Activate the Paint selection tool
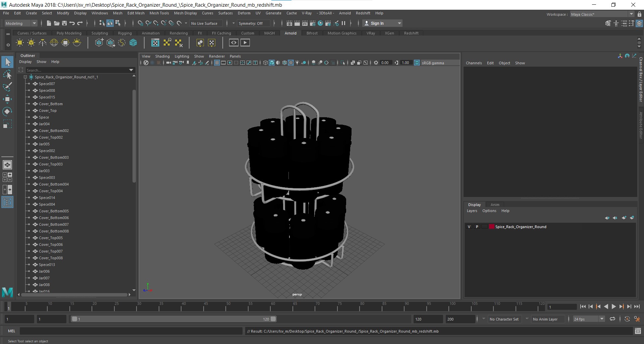Viewport: 644px width, 344px height. (x=7, y=87)
